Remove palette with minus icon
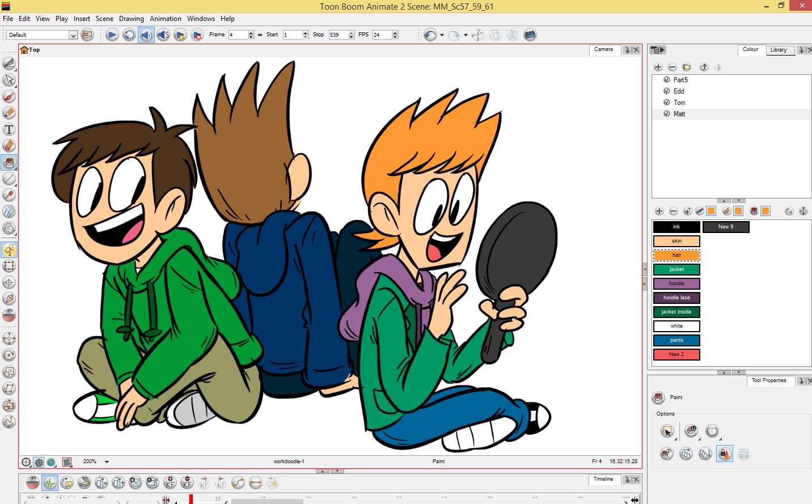Screen dimensions: 812x504 [673, 67]
